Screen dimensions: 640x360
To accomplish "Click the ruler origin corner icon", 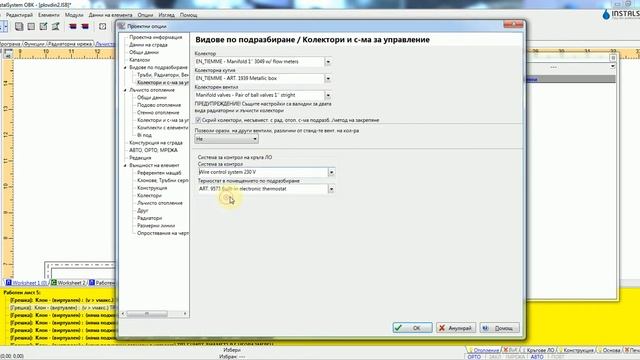I will [8, 53].
